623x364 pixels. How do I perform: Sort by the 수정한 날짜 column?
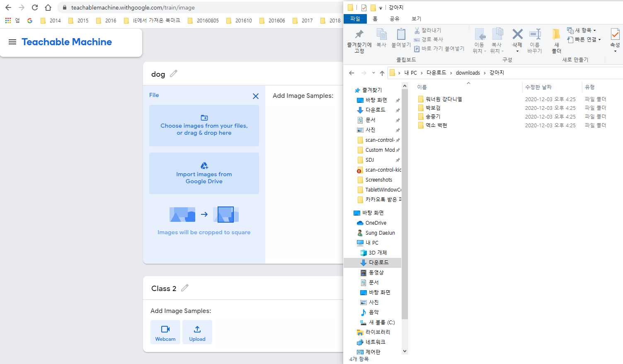pos(538,87)
